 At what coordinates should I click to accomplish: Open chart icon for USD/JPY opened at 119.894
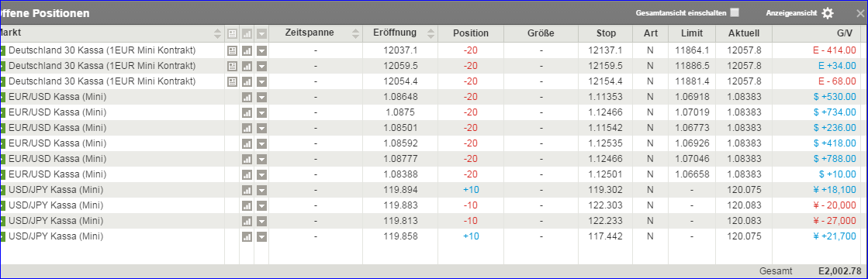(x=247, y=190)
